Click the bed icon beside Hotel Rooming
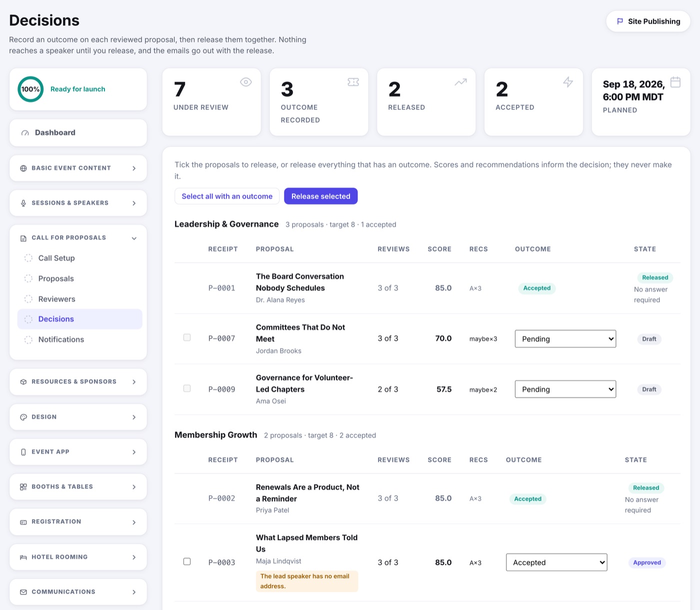Image resolution: width=700 pixels, height=610 pixels. point(23,557)
